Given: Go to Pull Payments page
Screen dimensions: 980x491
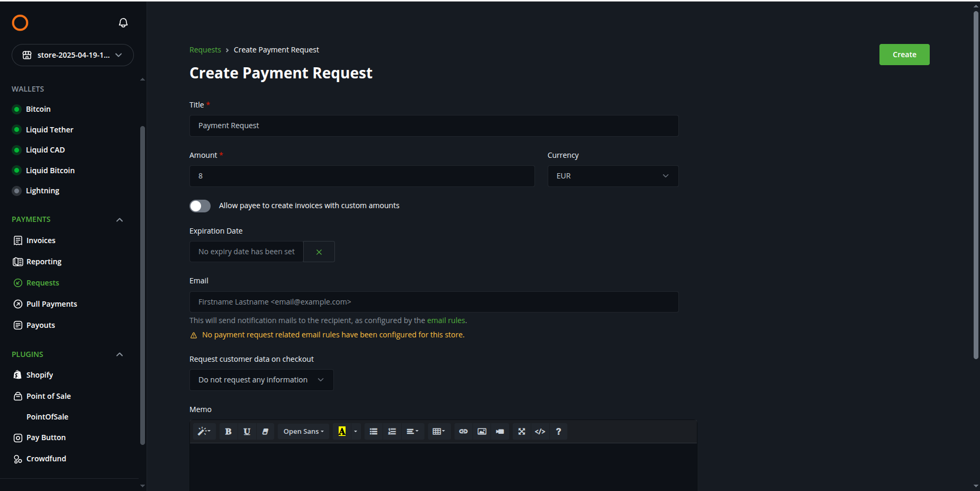Looking at the screenshot, I should pyautogui.click(x=52, y=304).
